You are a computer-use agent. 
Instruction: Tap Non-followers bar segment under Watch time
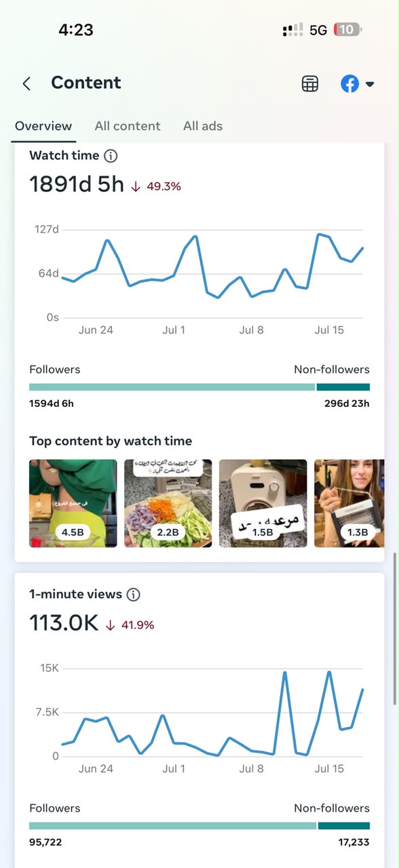343,387
